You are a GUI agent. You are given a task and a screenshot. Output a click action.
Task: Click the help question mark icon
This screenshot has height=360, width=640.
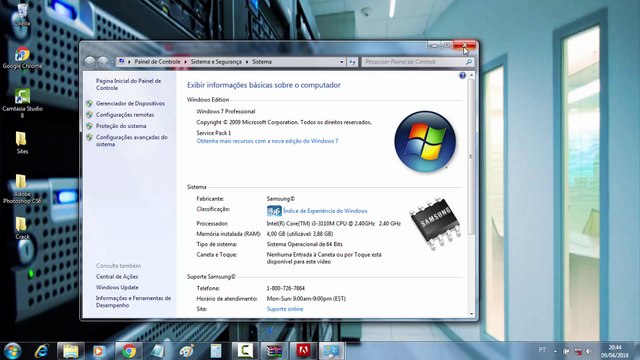tap(462, 76)
